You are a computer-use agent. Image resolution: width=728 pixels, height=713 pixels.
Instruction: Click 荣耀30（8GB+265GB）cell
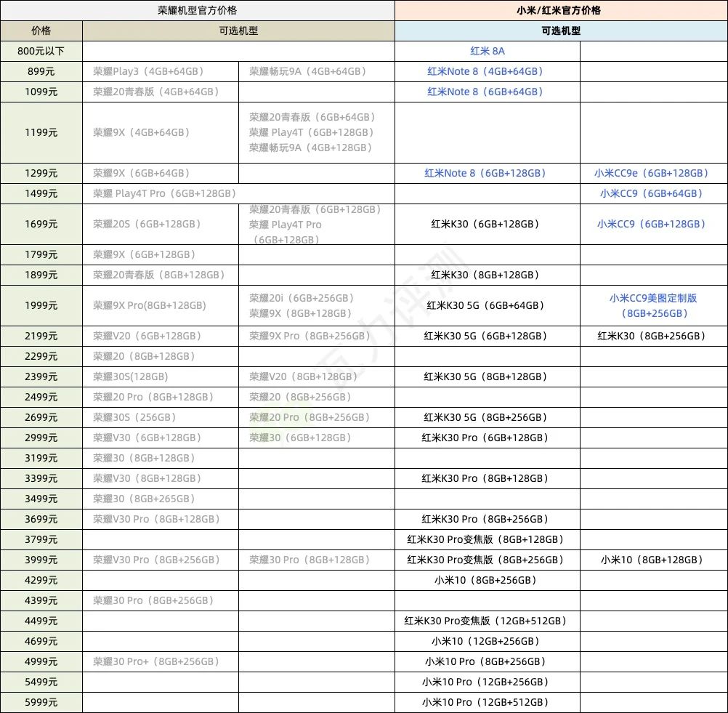click(x=161, y=499)
